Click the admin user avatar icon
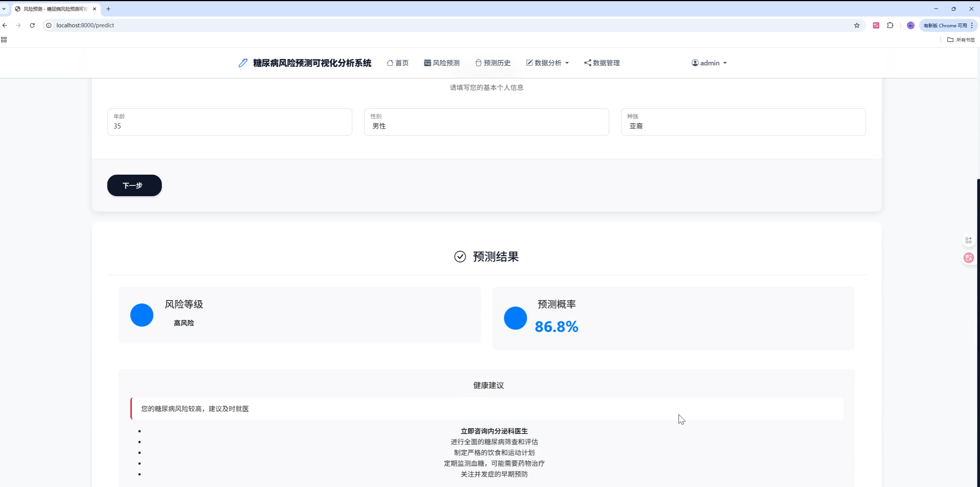The height and width of the screenshot is (487, 980). click(x=695, y=63)
